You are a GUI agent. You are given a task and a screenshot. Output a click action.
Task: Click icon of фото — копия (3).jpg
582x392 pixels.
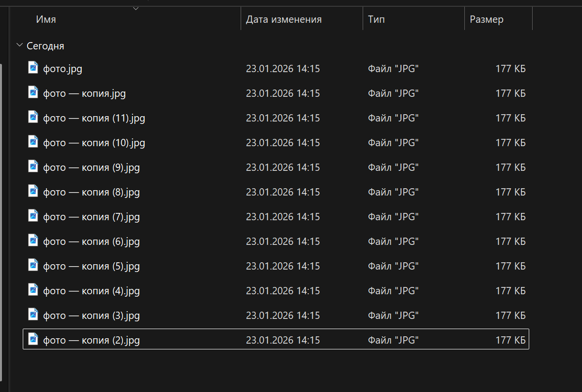click(33, 315)
